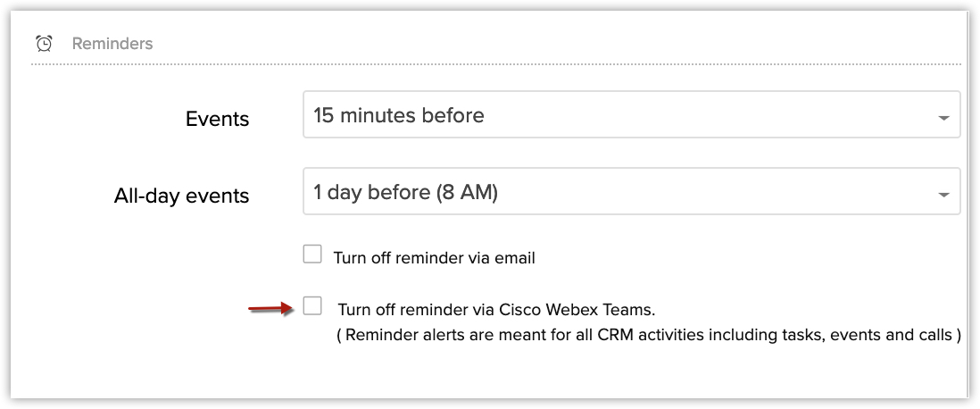Click the All-day events dropdown caret arrow
The image size is (980, 409).
(x=943, y=194)
